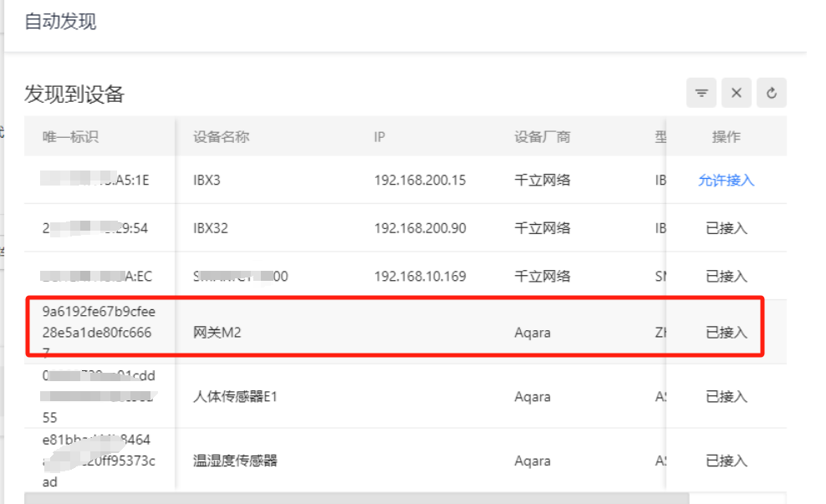The width and height of the screenshot is (826, 504).
Task: Click the 温湿度传感器 device name
Action: tap(235, 461)
